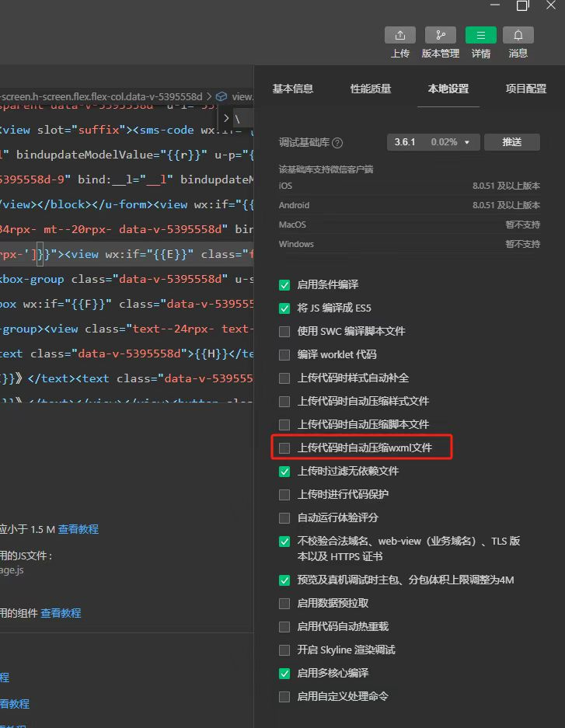Open 查看教程 link next to 1.5 M
Screen dimensions: 565x728
pyautogui.click(x=78, y=529)
